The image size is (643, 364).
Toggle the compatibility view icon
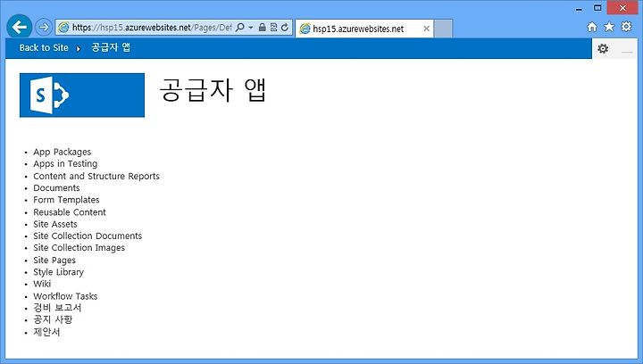[273, 28]
